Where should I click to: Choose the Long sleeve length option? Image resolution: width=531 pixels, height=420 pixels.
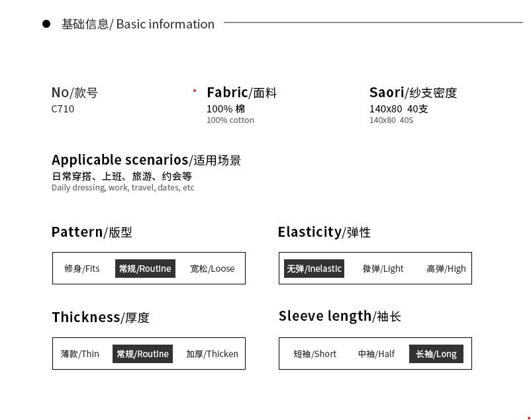tap(436, 354)
